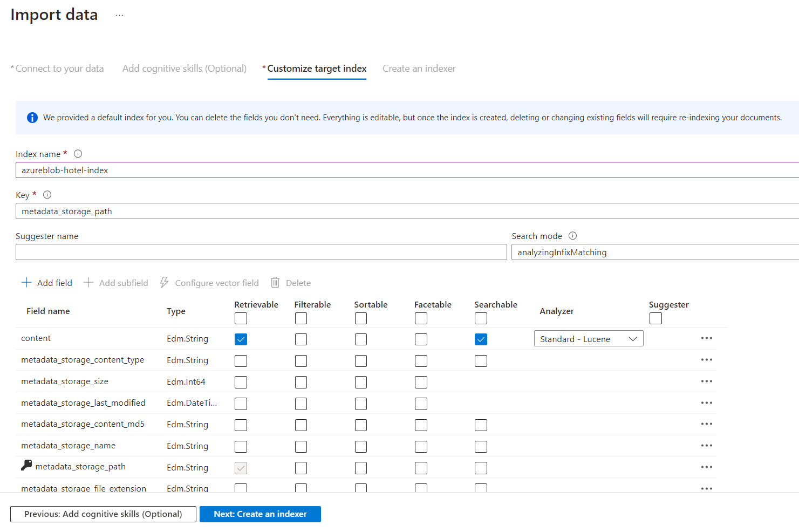Open the ellipsis menu for content row
Image resolution: width=799 pixels, height=532 pixels.
point(706,338)
